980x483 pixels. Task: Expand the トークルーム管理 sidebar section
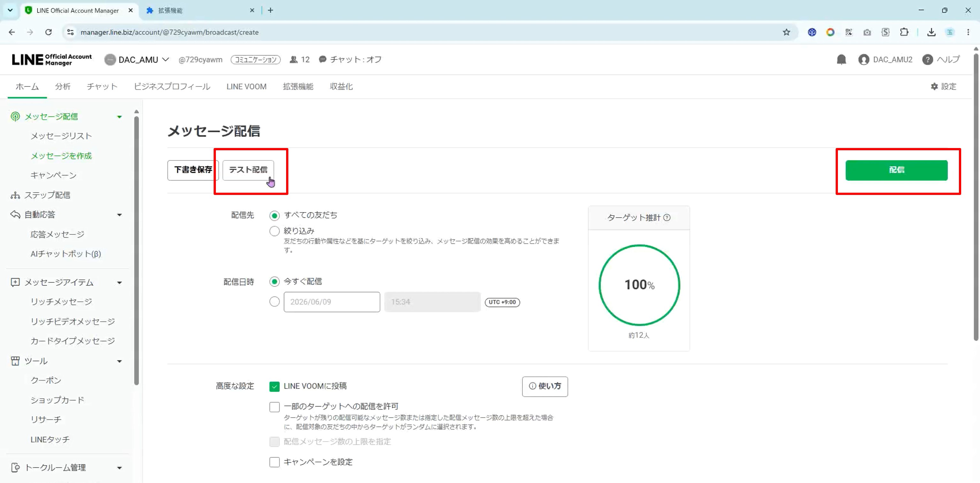[119, 468]
